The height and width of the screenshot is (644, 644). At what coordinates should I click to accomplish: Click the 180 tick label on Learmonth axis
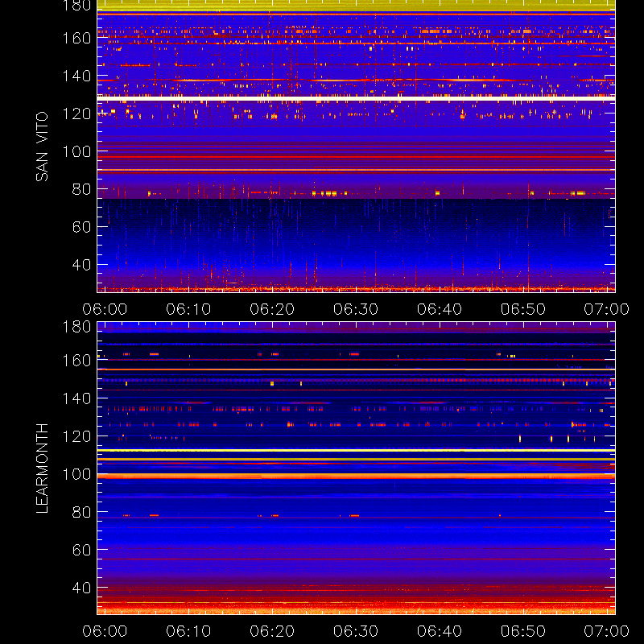click(76, 327)
